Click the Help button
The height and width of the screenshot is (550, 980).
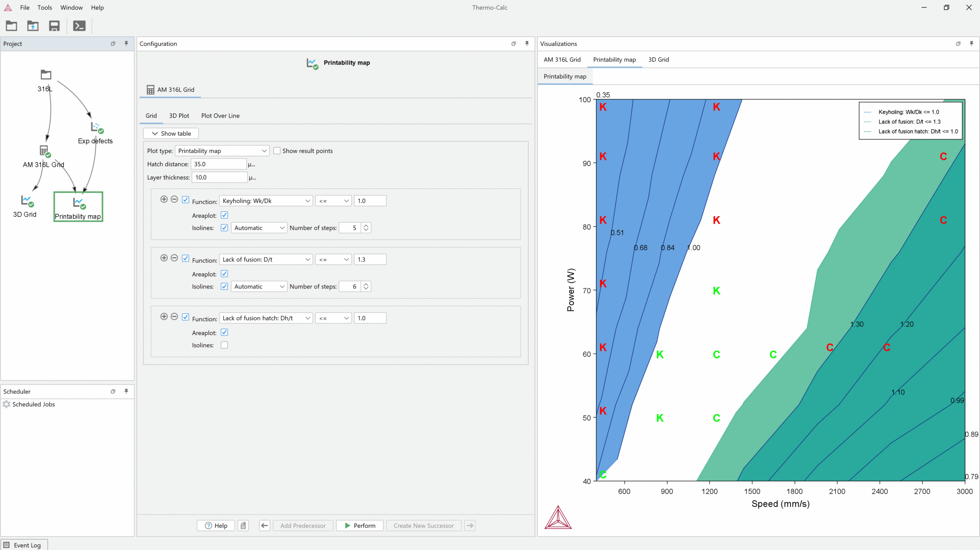click(216, 526)
